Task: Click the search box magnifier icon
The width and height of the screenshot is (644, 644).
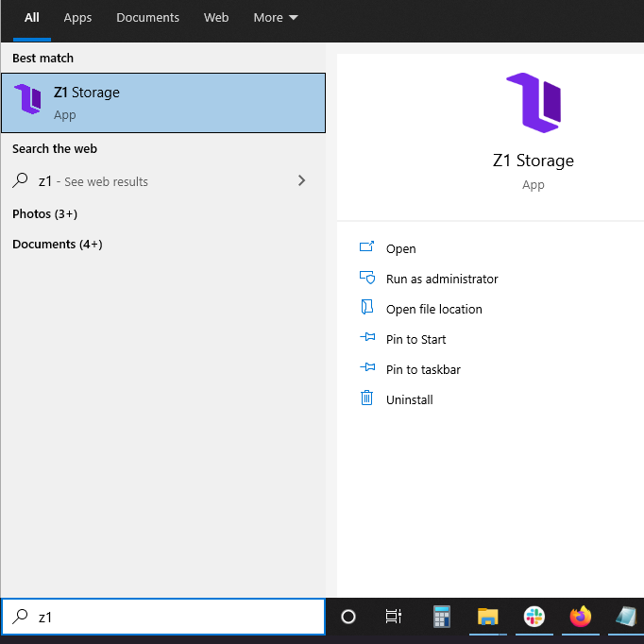Action: [x=20, y=617]
